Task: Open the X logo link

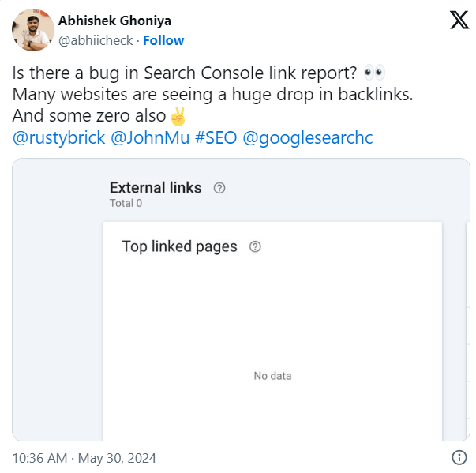Action: [x=459, y=20]
